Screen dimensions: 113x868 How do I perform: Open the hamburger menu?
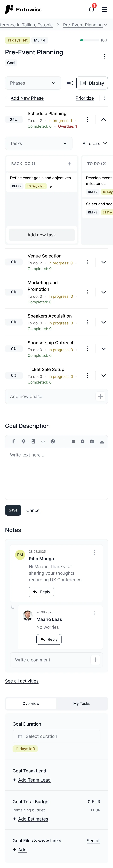click(x=104, y=9)
